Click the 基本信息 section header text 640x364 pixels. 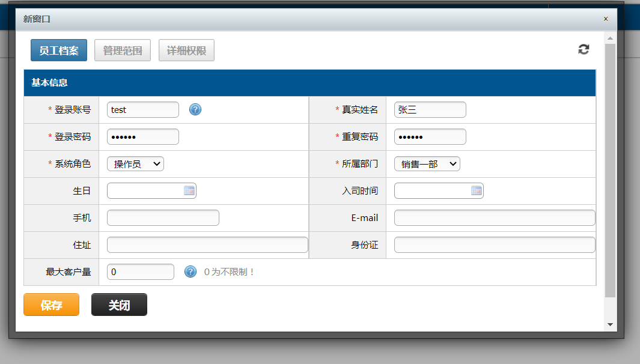[x=49, y=82]
